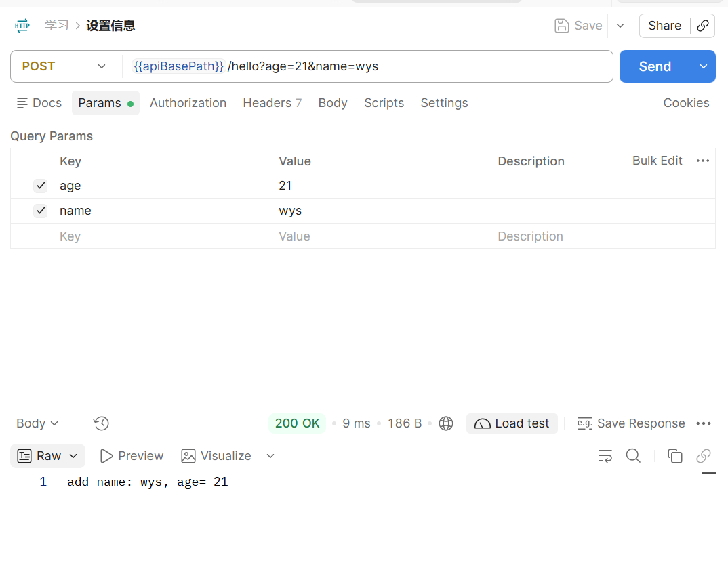The image size is (728, 582).
Task: Expand the Save options chevron
Action: click(620, 26)
